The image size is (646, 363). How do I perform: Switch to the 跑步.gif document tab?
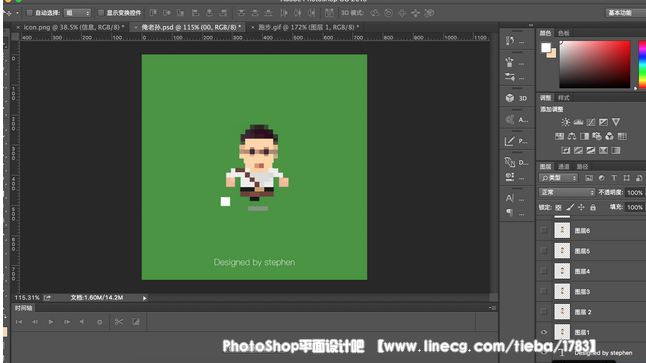pos(308,27)
